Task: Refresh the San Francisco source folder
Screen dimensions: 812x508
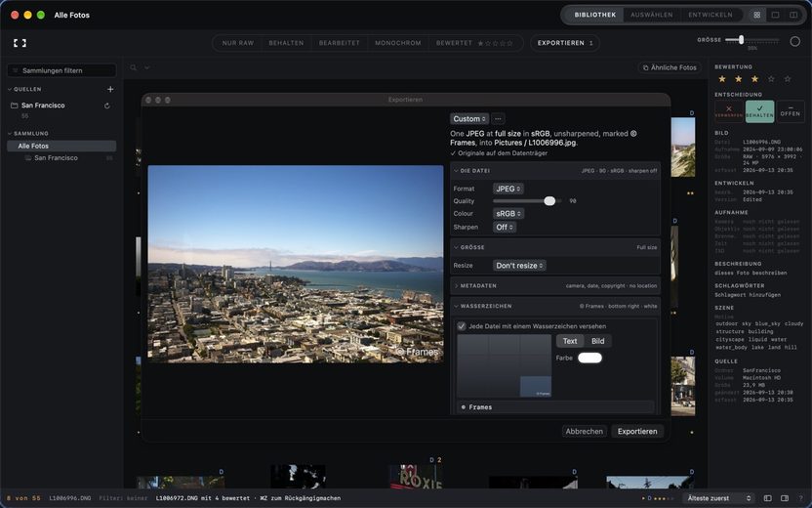Action: (x=107, y=106)
